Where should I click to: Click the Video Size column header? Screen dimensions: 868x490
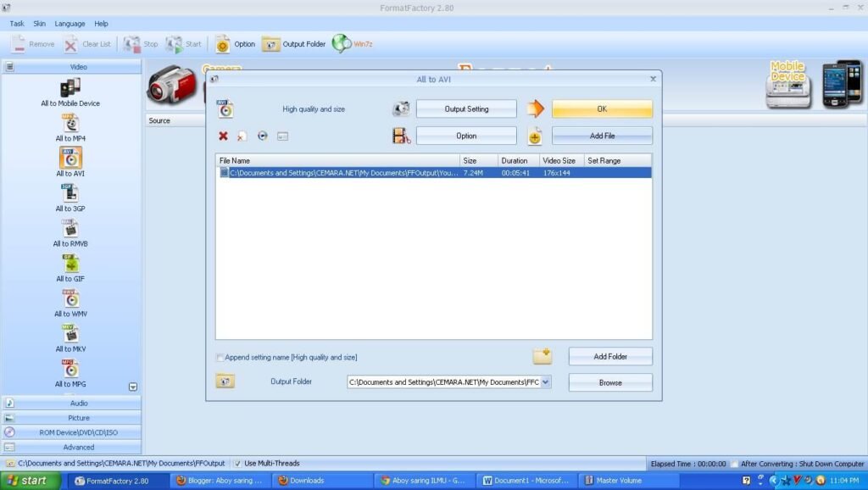[x=561, y=160]
